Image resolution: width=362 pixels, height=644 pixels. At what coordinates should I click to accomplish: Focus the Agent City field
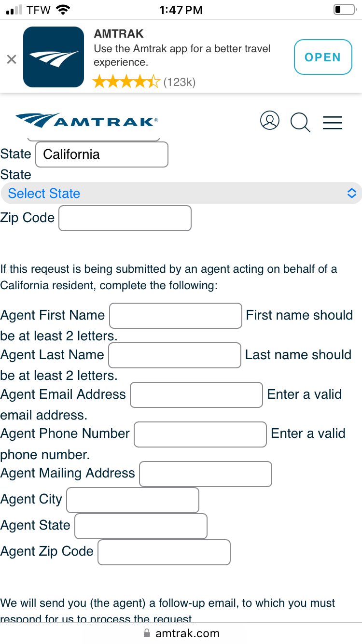[133, 500]
